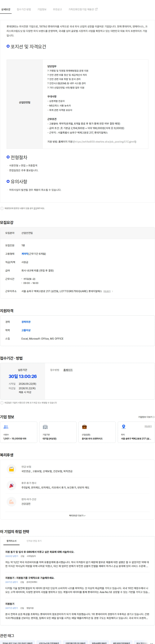The width and height of the screenshot is (155, 644).
Task: Open the 기업정보 tab
Action: tap(42, 10)
